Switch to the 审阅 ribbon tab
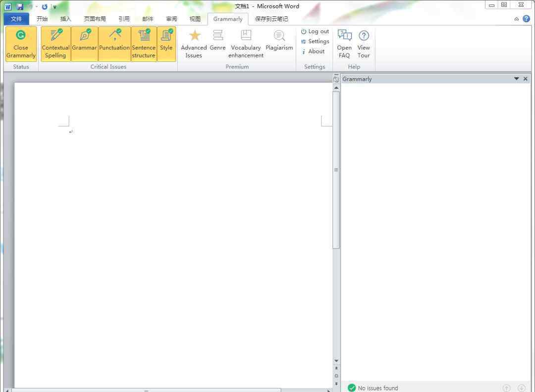The image size is (535, 392). click(171, 19)
